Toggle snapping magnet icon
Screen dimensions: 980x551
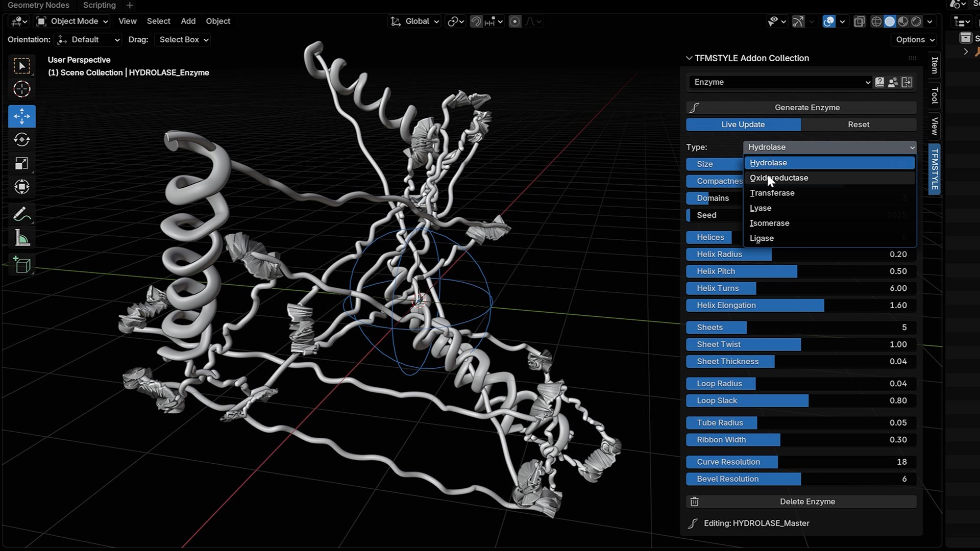coord(476,21)
